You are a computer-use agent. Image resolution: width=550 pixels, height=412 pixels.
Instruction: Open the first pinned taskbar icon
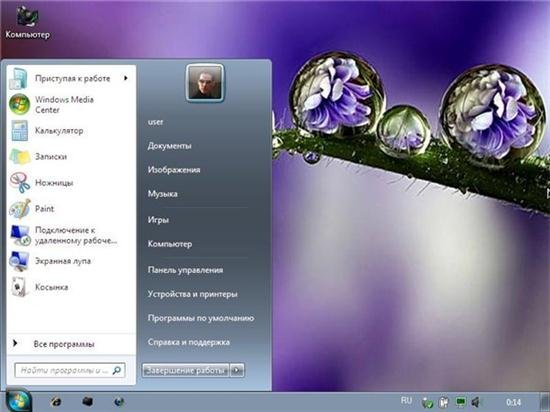pyautogui.click(x=56, y=401)
